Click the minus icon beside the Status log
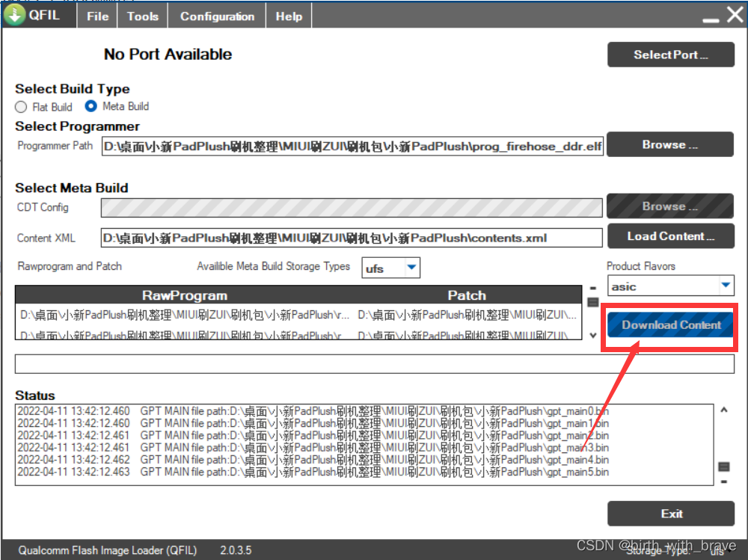This screenshot has width=748, height=560. coord(723,481)
